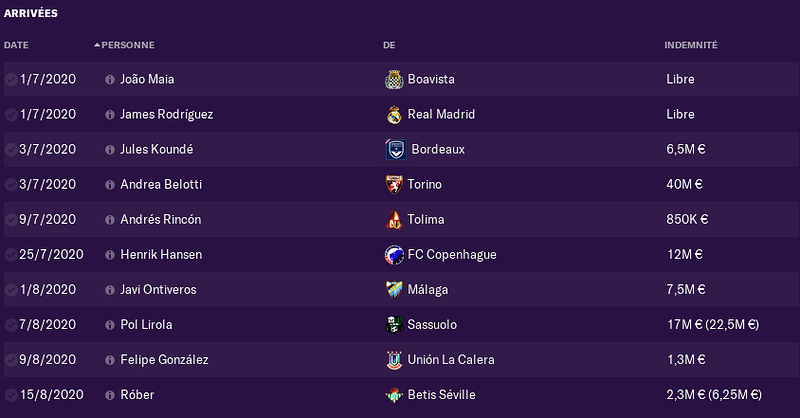800x418 pixels.
Task: Open Henrik Hansen's player profile
Action: (x=161, y=255)
